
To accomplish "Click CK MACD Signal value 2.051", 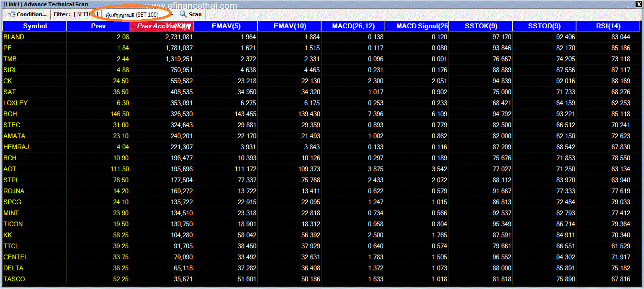I will 439,81.
